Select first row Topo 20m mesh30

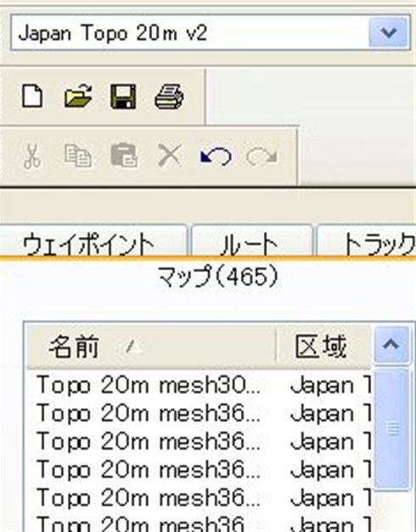pyautogui.click(x=199, y=386)
